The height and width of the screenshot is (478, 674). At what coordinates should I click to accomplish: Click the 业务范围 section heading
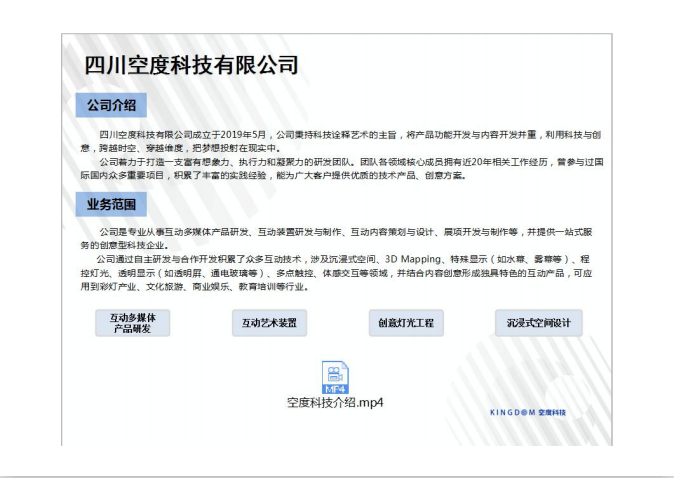111,204
